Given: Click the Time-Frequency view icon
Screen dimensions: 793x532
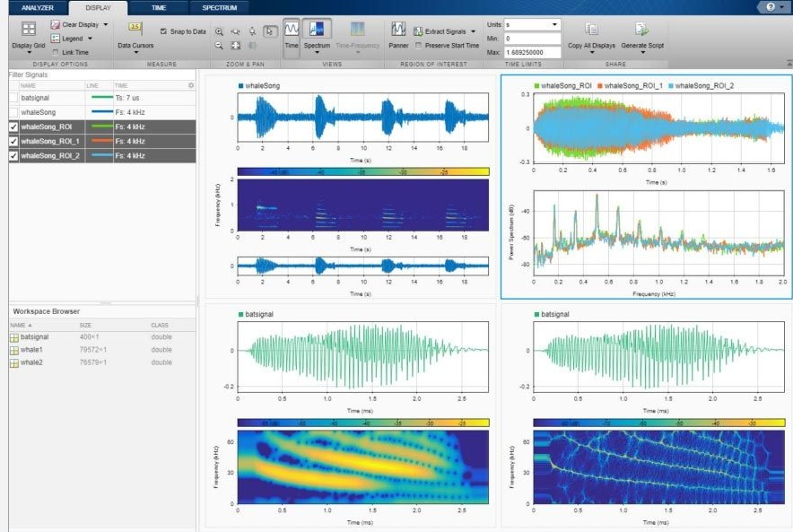Looking at the screenshot, I should click(x=358, y=29).
